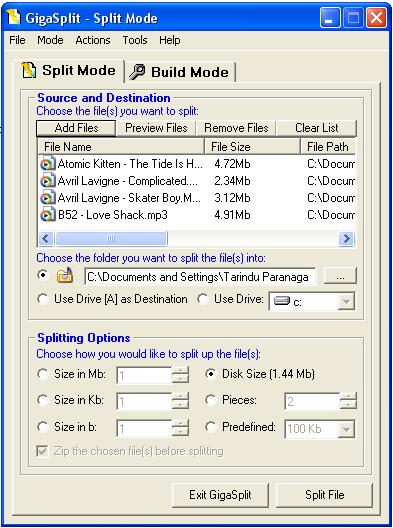Choose Size in Kb splitting option
This screenshot has width=393, height=528.
pos(42,400)
